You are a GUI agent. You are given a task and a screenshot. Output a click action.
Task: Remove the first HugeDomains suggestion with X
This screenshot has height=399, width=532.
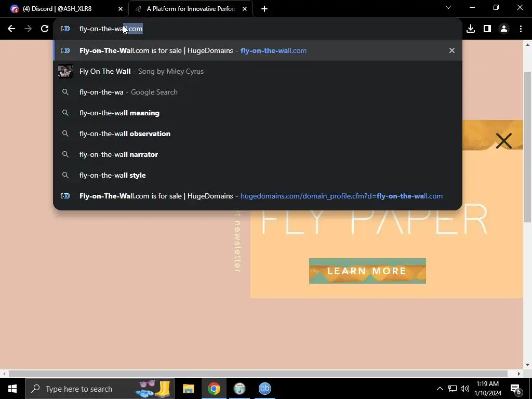452,50
